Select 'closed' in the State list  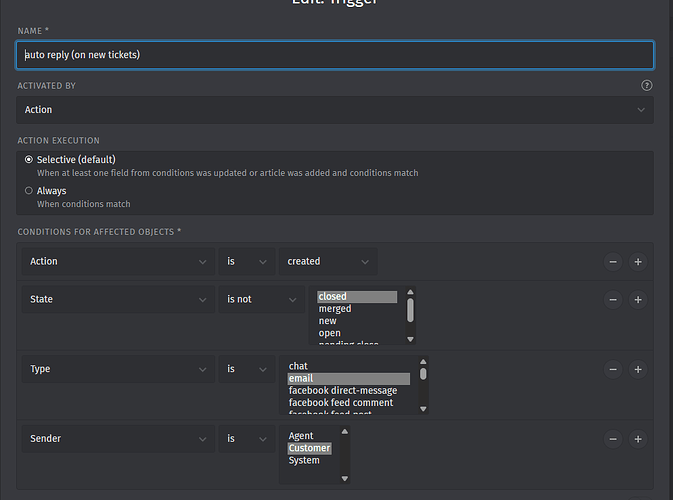click(357, 297)
